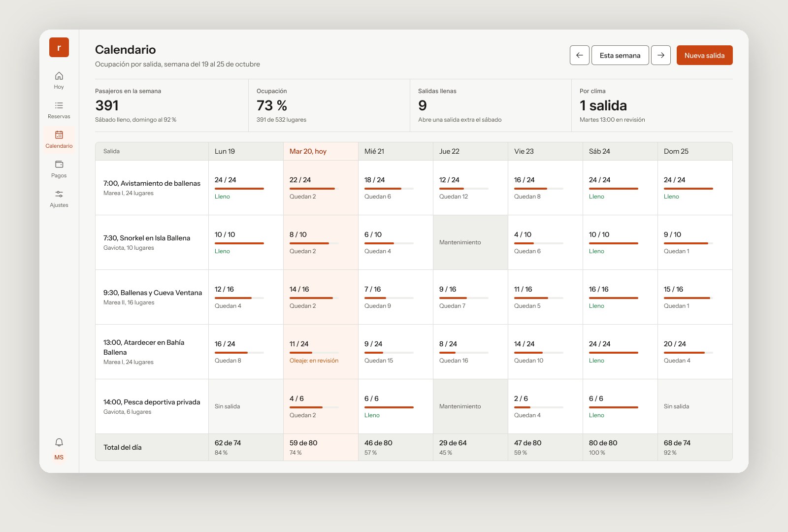The height and width of the screenshot is (532, 788).
Task: Go to next week arrow
Action: [661, 55]
